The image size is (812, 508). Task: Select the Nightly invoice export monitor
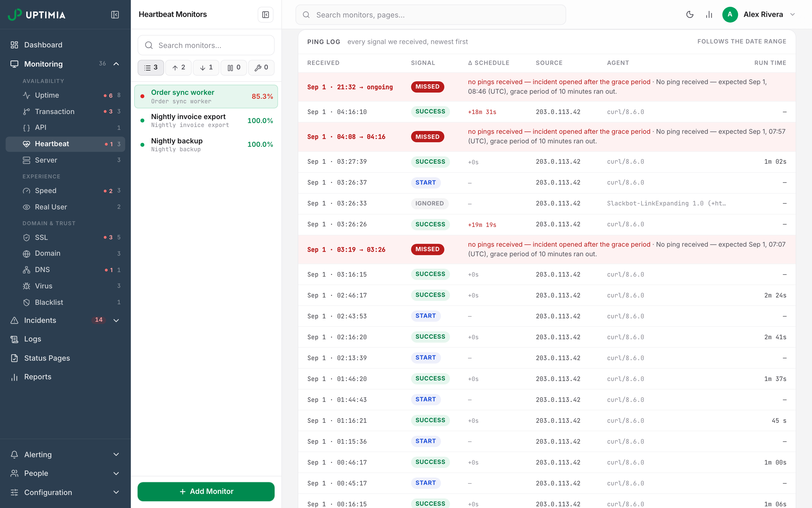tap(206, 121)
